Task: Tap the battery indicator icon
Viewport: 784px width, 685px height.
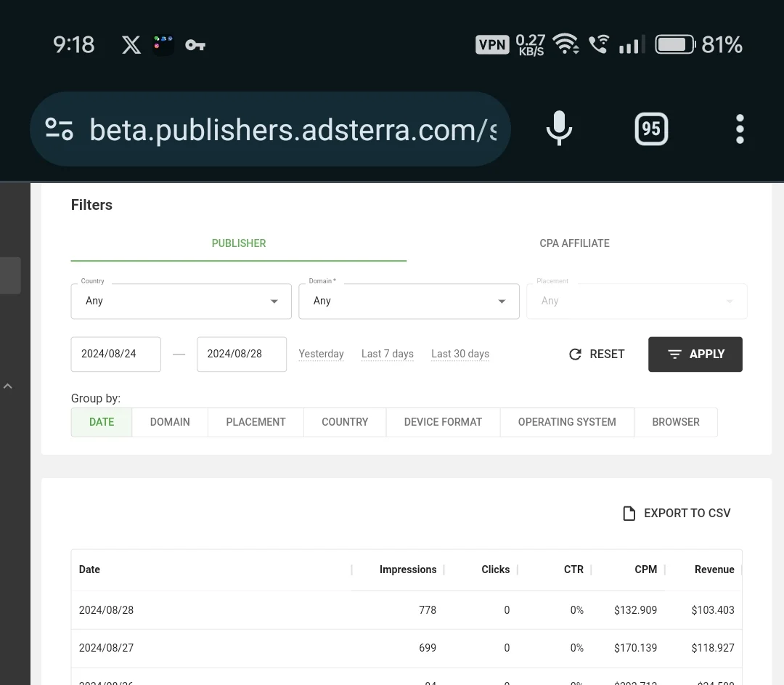Action: coord(675,44)
